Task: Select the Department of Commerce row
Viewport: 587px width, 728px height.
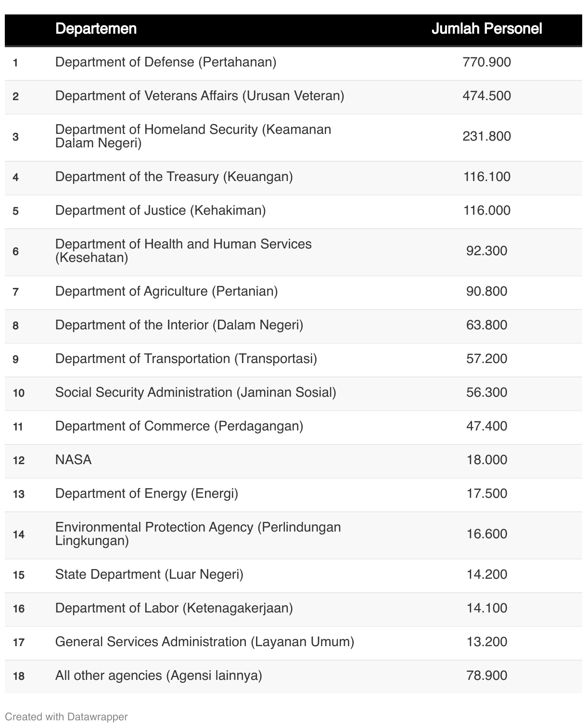Action: pos(179,426)
